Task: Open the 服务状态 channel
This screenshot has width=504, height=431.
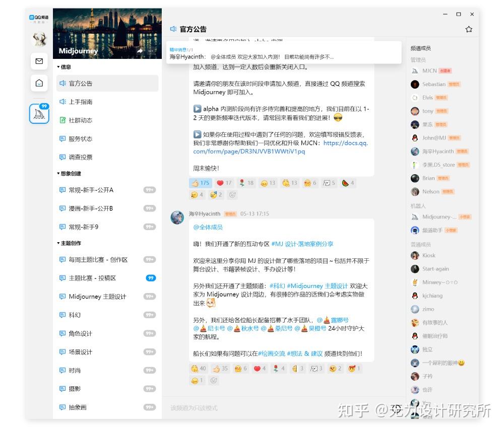Action: click(107, 139)
